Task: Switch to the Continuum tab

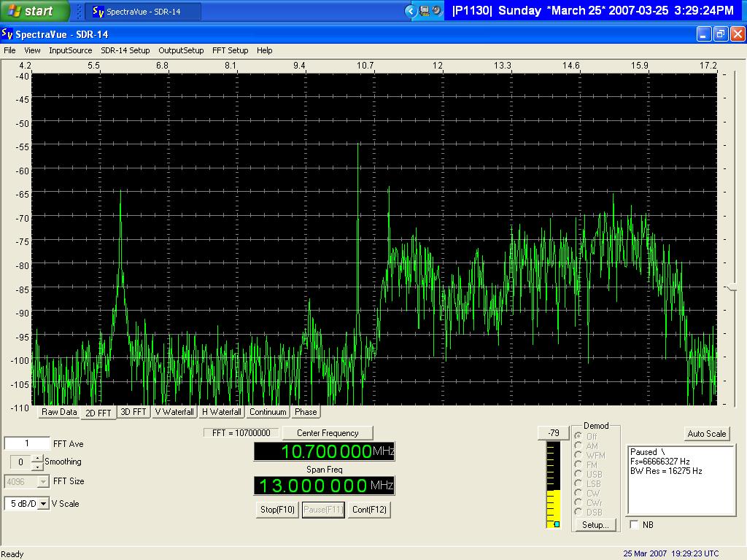Action: pyautogui.click(x=268, y=412)
